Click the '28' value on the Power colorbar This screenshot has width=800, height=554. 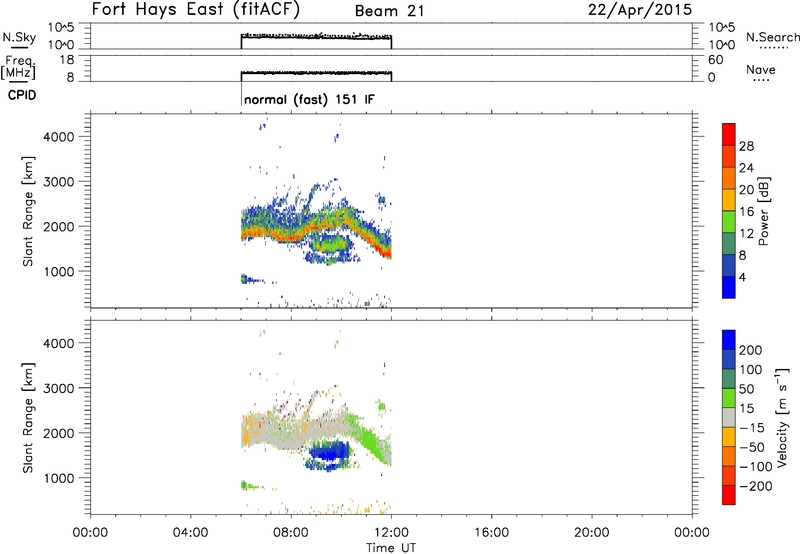coord(746,146)
